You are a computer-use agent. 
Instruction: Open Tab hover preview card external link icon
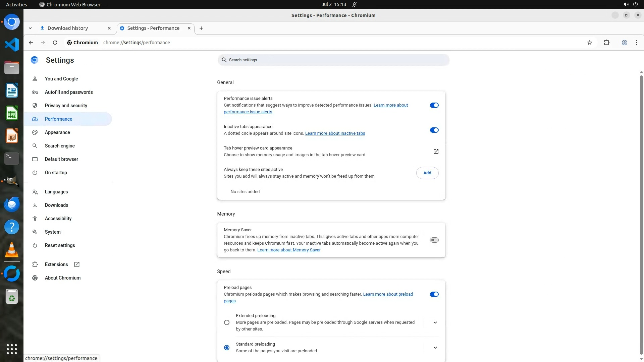pos(436,152)
